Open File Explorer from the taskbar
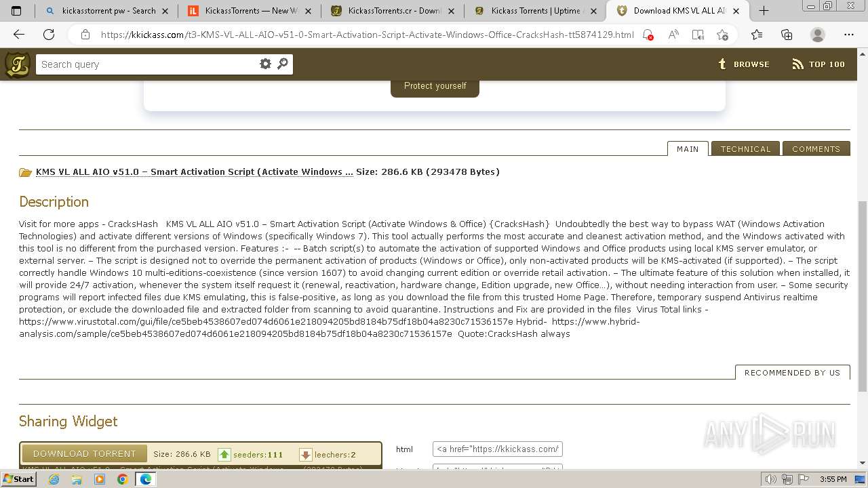Screen dimensions: 868x488 [77, 479]
